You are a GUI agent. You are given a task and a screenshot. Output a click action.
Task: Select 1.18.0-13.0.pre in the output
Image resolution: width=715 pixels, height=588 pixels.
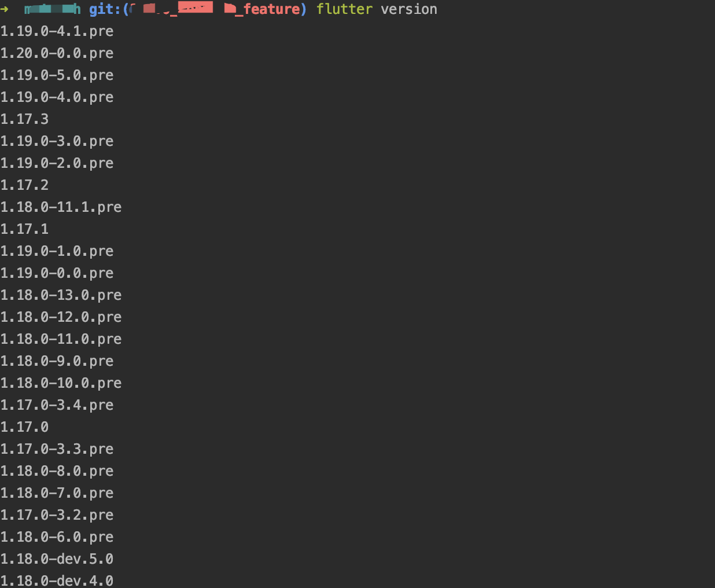pos(61,295)
